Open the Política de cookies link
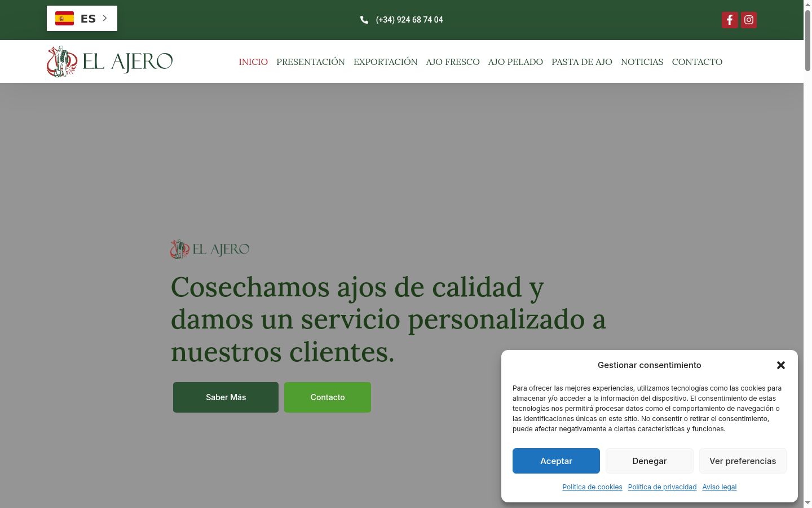 pos(592,487)
